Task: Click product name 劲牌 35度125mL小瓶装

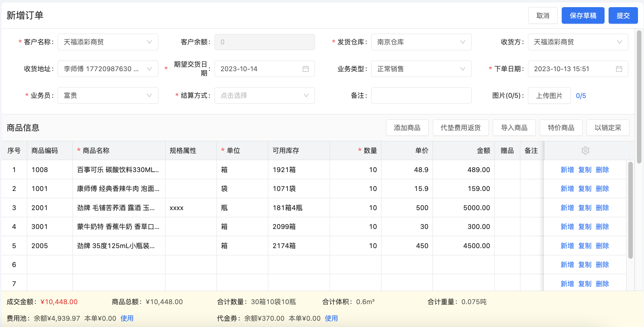Action: click(116, 246)
